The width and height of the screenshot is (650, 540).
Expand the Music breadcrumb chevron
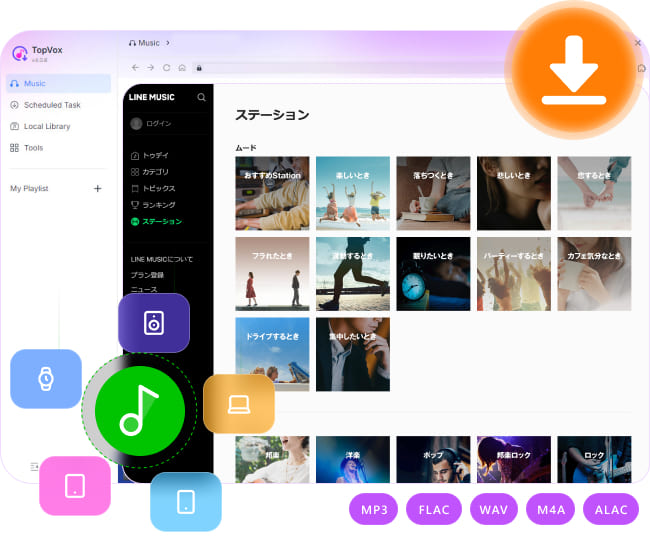(x=168, y=43)
